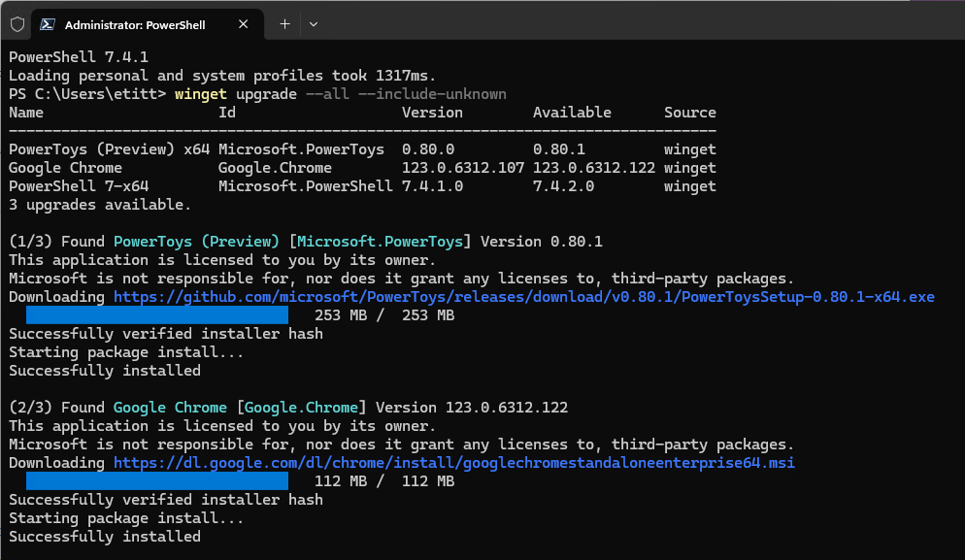
Task: Close the Administrator: PowerShell tab
Action: [x=243, y=24]
